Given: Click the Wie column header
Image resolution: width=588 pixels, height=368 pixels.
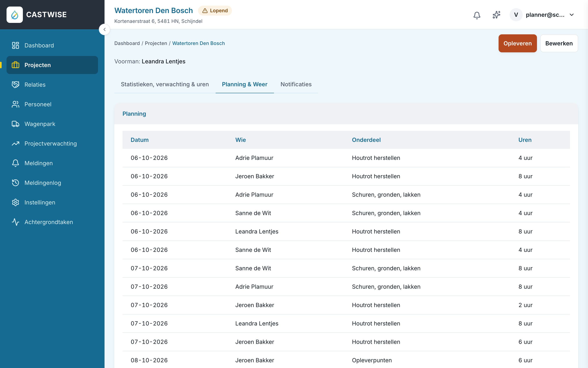Looking at the screenshot, I should coord(241,140).
